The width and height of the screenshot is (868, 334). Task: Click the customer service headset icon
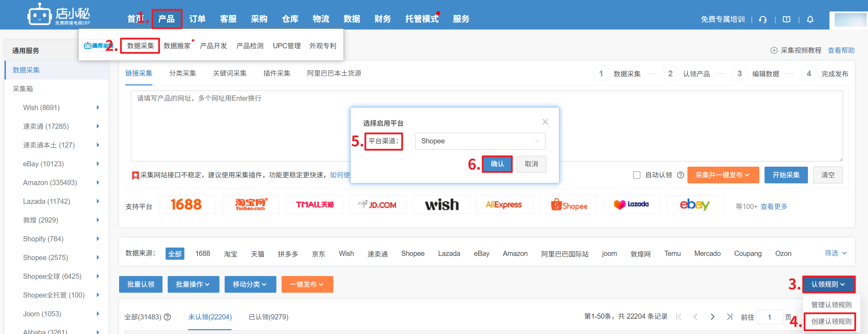pyautogui.click(x=763, y=19)
